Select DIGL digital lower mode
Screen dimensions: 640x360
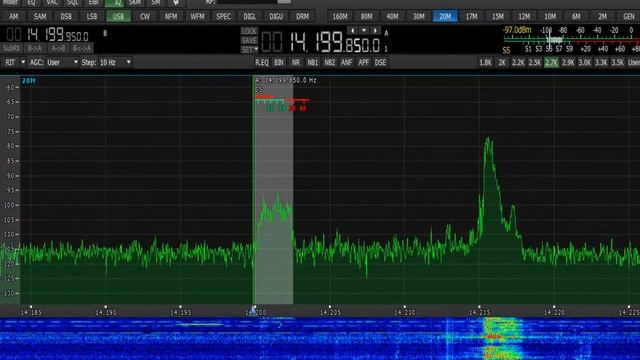pos(249,17)
